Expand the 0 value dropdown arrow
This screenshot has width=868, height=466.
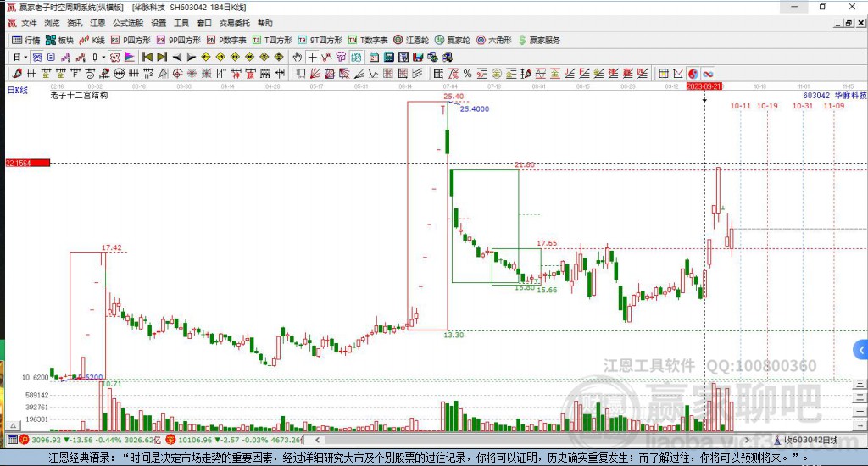pyautogui.click(x=103, y=57)
